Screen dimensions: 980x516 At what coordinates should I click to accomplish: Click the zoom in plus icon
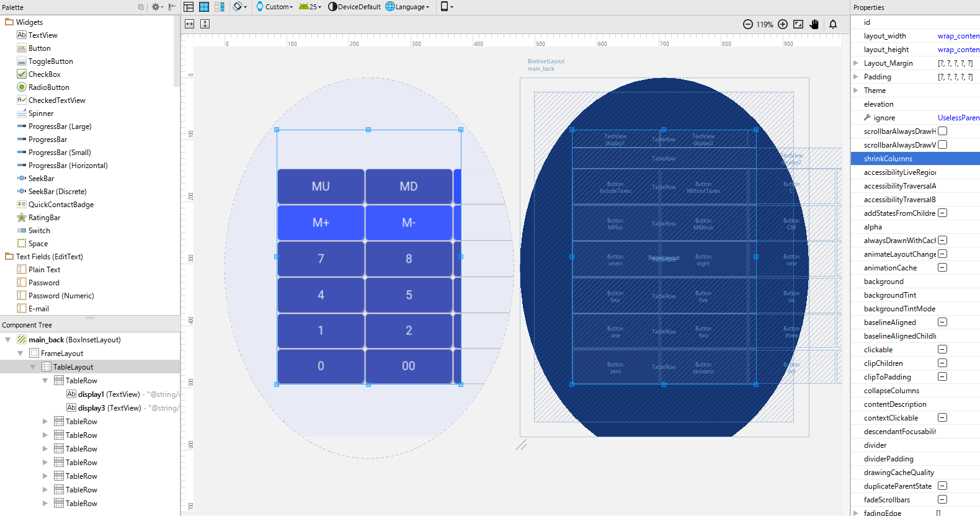[x=783, y=24]
